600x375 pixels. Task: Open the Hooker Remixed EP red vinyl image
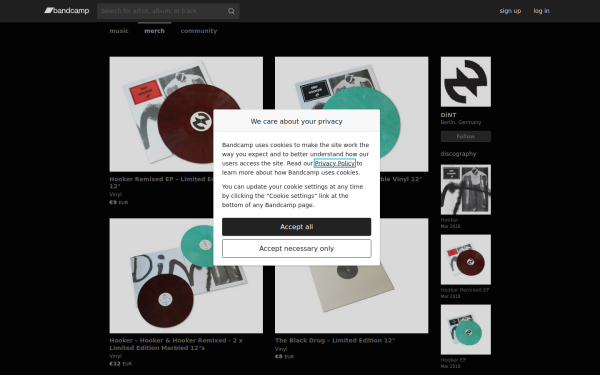[186, 114]
